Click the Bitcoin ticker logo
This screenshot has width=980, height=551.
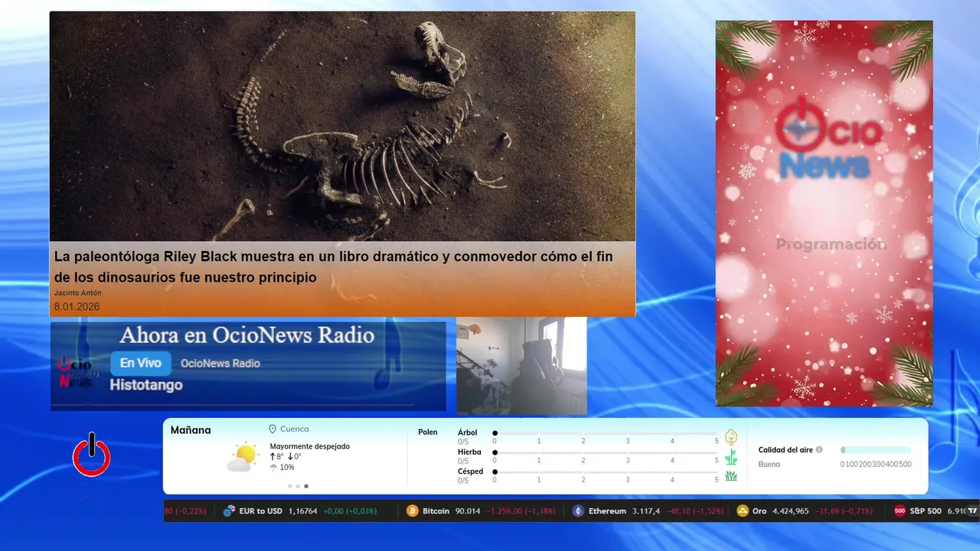point(413,510)
